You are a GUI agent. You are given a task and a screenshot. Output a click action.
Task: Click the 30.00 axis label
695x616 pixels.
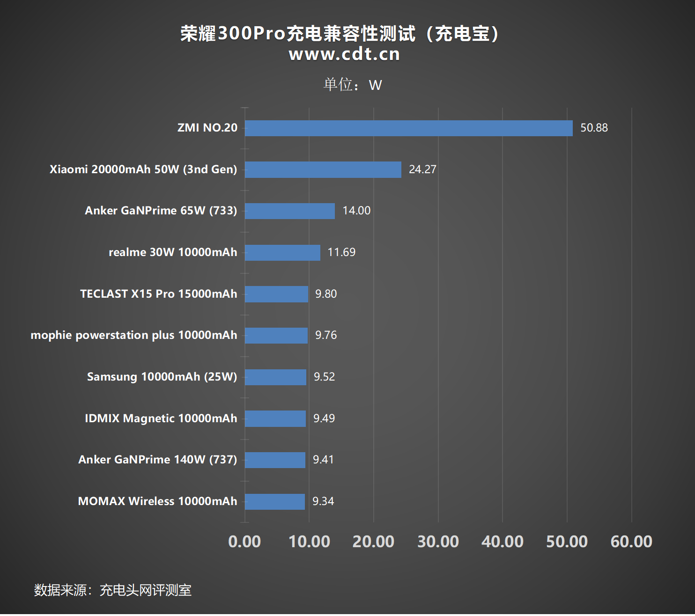(438, 542)
